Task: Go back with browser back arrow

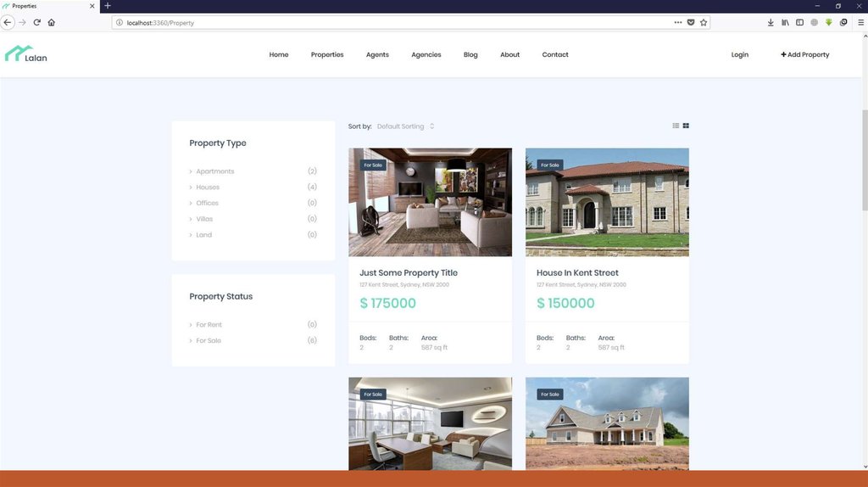Action: click(x=7, y=23)
